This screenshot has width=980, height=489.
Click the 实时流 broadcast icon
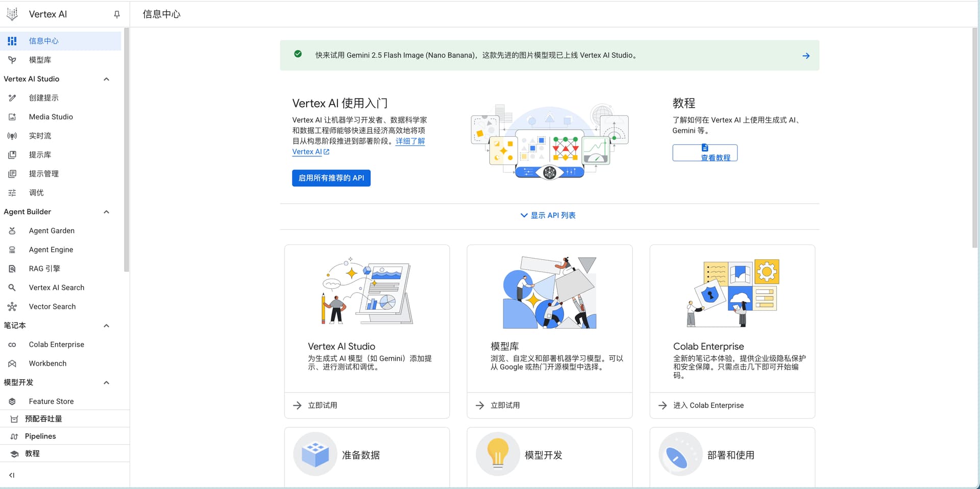(x=12, y=136)
